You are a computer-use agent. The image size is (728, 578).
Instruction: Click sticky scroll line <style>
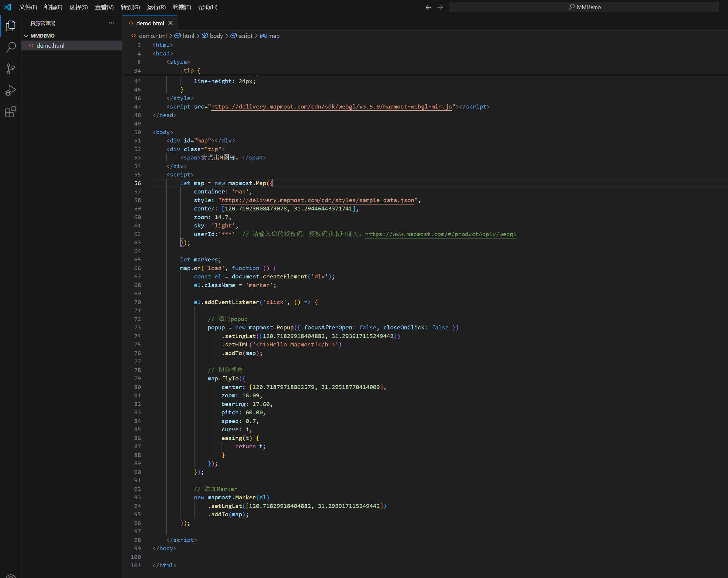tap(178, 62)
